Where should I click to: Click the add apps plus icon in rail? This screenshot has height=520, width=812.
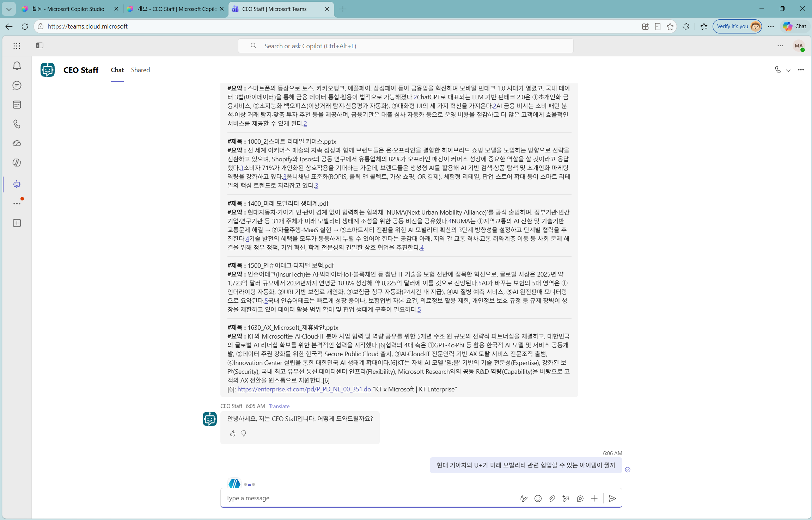[x=17, y=223]
